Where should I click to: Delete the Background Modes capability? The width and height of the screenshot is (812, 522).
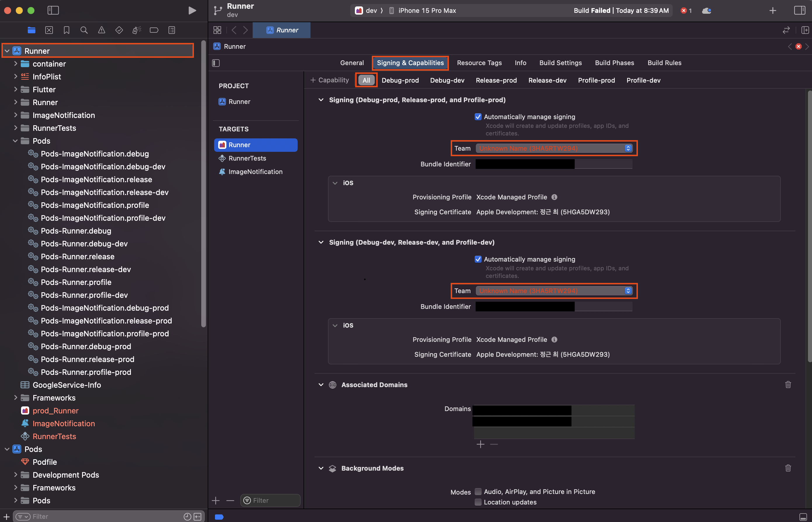tap(788, 468)
